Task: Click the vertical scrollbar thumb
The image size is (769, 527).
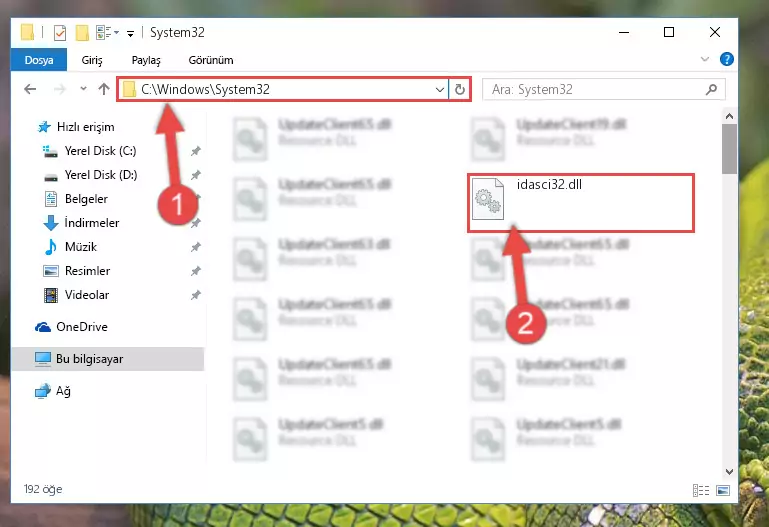Action: pyautogui.click(x=729, y=149)
